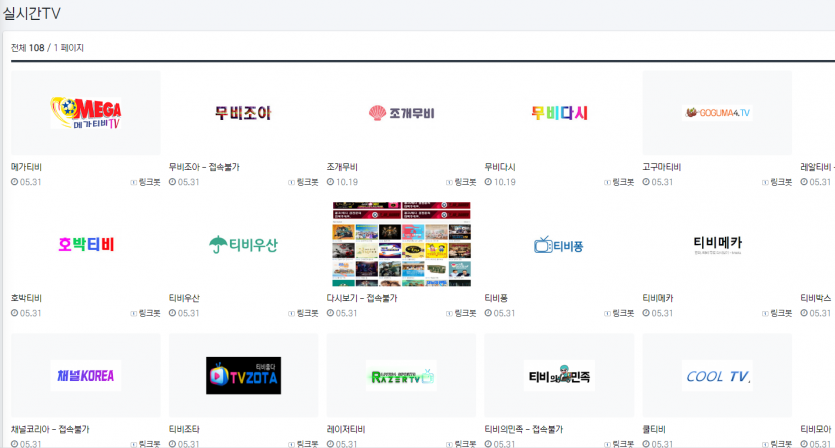This screenshot has width=835, height=448.
Task: Open the 티비의민족 logo thumbnail
Action: (559, 376)
